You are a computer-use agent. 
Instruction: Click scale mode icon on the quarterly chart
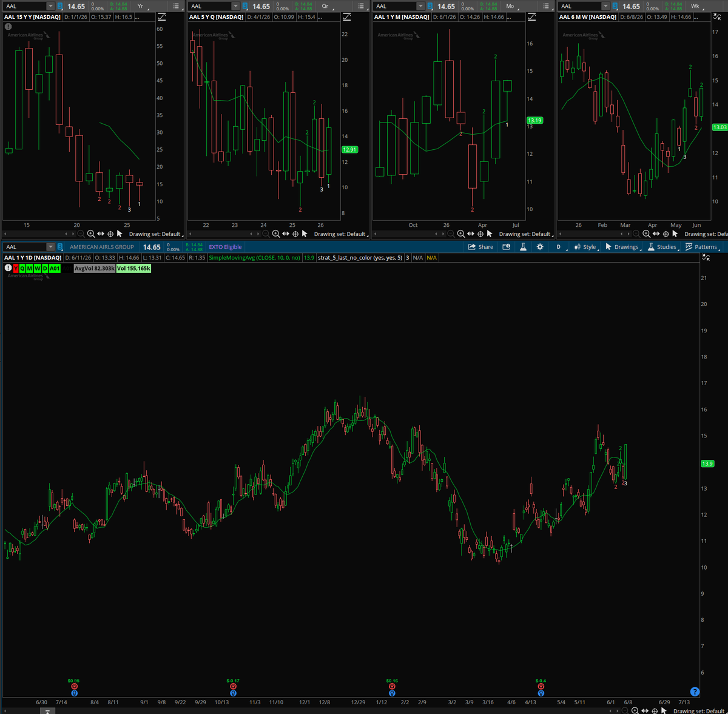tap(346, 17)
